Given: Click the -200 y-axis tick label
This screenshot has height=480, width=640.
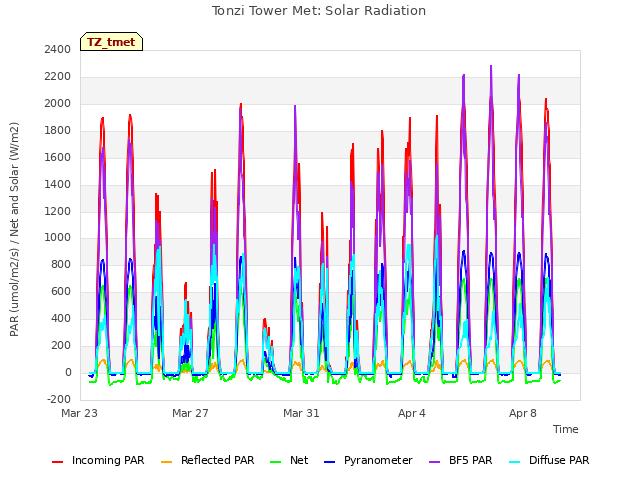Looking at the screenshot, I should click(59, 399).
